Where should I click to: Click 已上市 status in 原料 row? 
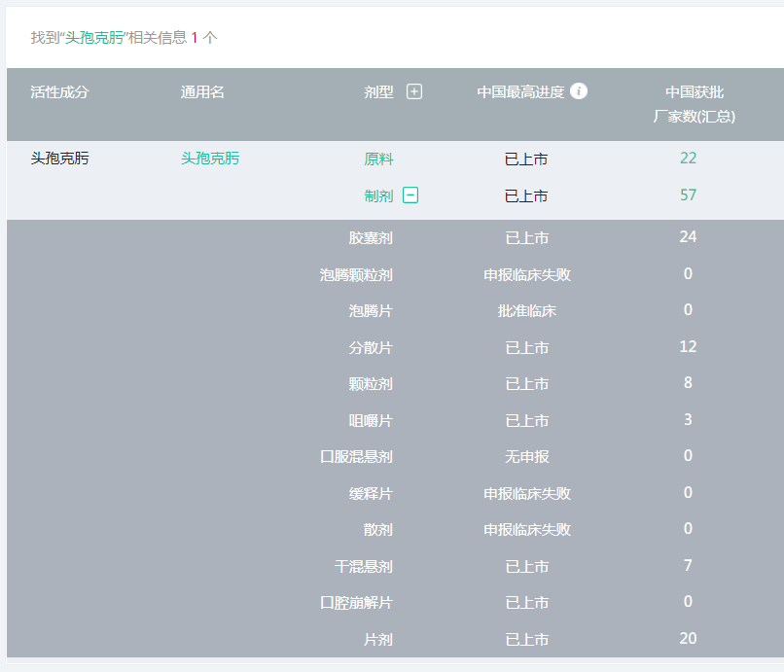click(526, 159)
